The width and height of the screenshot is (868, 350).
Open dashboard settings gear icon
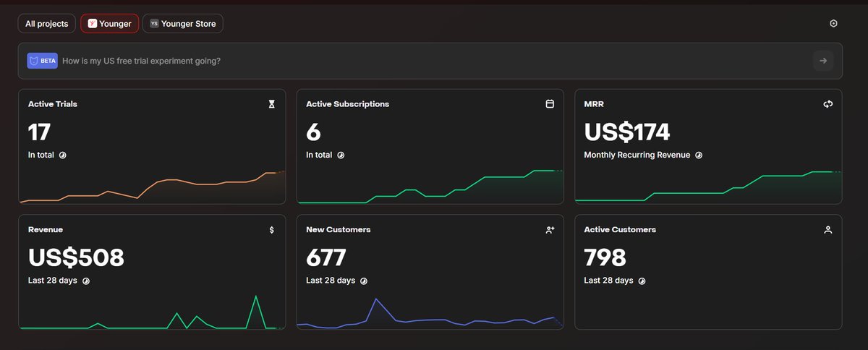pyautogui.click(x=833, y=24)
